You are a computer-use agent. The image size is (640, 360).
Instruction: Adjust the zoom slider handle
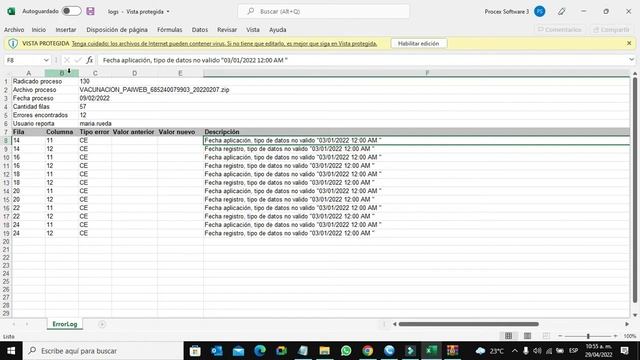[x=588, y=336]
